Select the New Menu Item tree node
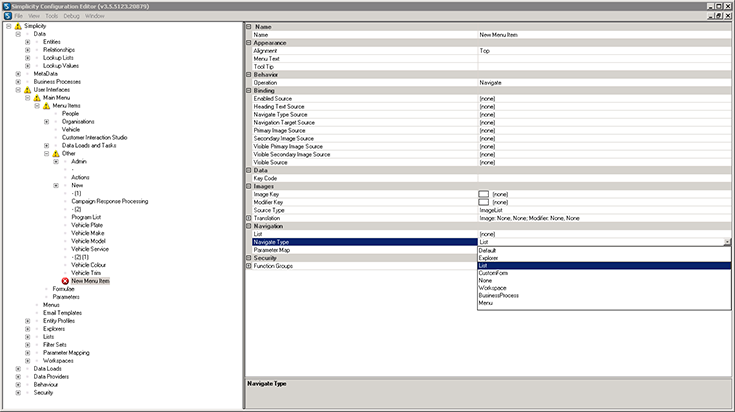The width and height of the screenshot is (735, 412). pyautogui.click(x=90, y=281)
